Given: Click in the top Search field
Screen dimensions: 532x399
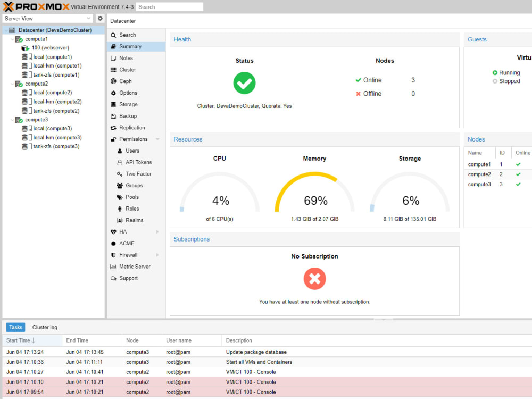Looking at the screenshot, I should 170,7.
